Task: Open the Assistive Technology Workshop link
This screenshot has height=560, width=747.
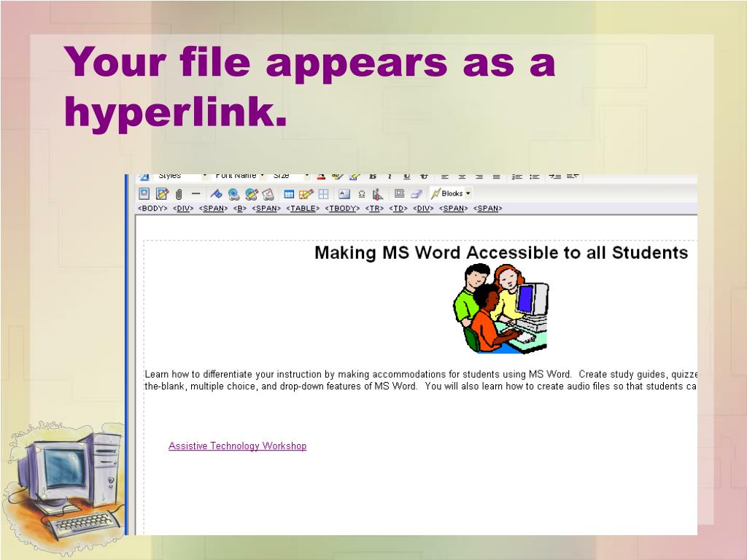Action: (x=237, y=446)
